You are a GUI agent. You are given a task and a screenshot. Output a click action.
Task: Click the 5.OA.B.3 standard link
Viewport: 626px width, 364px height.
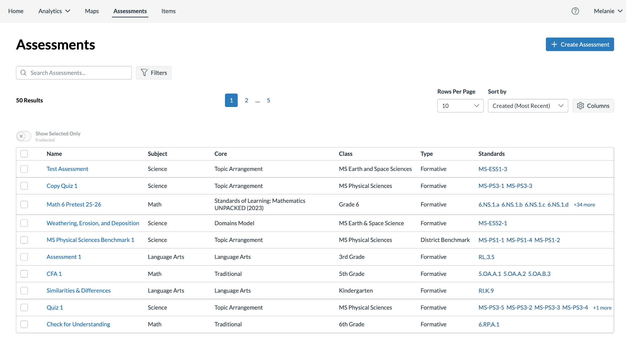539,274
